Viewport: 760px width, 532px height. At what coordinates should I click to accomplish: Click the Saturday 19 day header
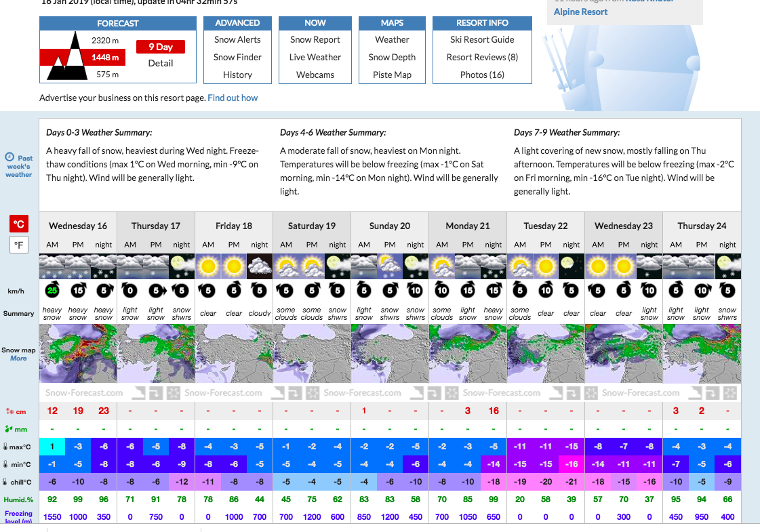pos(312,226)
